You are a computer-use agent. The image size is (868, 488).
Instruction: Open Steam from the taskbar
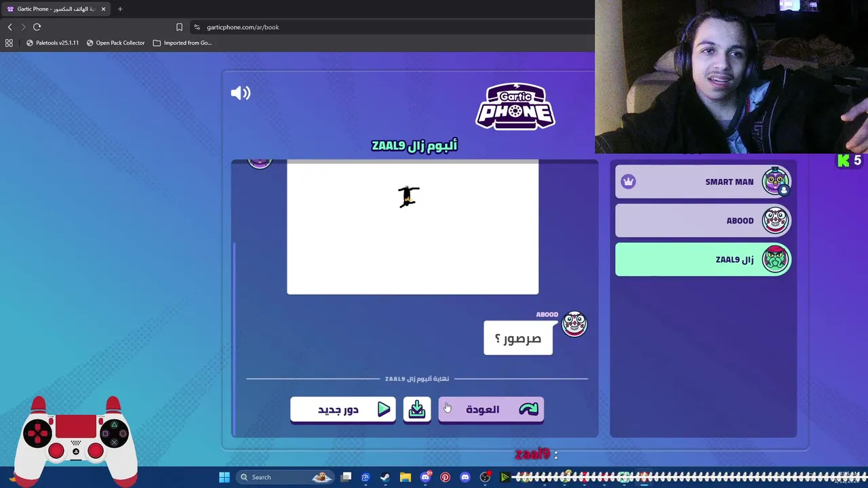tap(385, 477)
